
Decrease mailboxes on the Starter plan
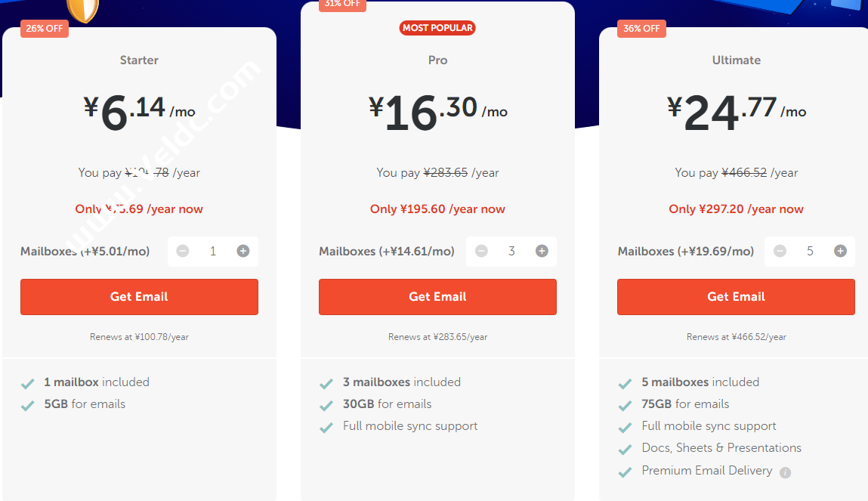tap(183, 251)
